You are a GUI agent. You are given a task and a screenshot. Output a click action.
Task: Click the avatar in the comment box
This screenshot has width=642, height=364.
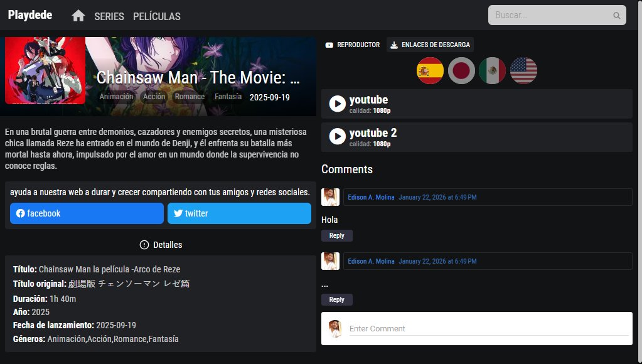tap(335, 328)
